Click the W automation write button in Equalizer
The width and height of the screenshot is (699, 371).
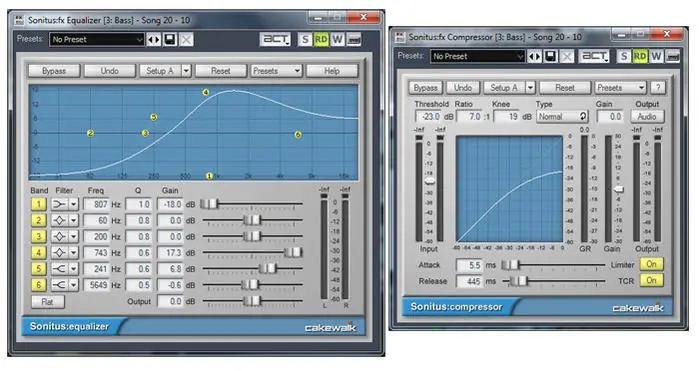pos(337,40)
